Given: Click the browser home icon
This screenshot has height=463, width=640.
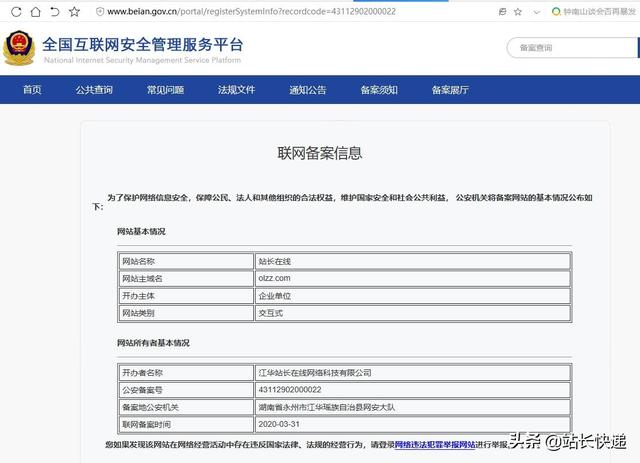Looking at the screenshot, I should pyautogui.click(x=35, y=11).
